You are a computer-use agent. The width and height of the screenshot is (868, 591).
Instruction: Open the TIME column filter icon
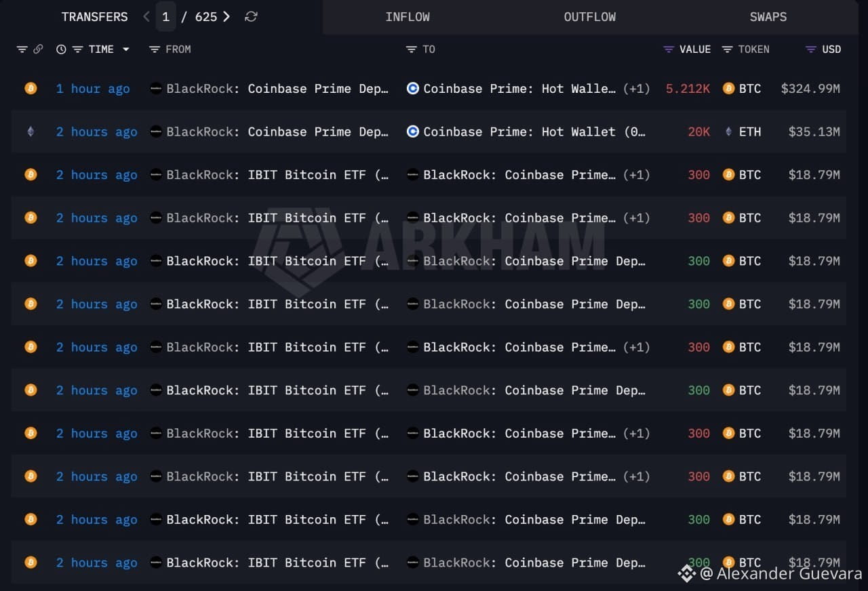(x=77, y=49)
